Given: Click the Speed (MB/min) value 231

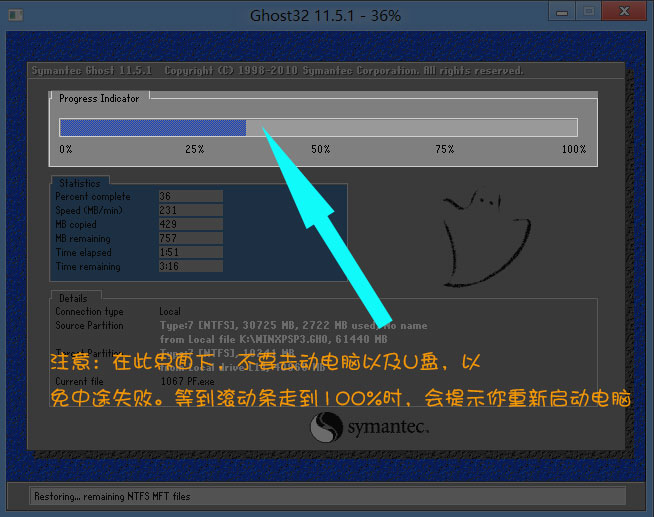Looking at the screenshot, I should click(191, 210).
